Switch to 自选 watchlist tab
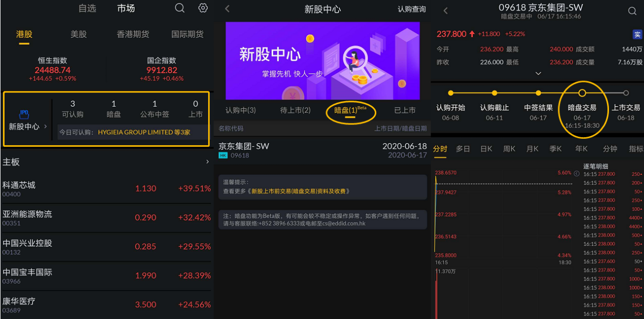The width and height of the screenshot is (644, 319). 87,8
